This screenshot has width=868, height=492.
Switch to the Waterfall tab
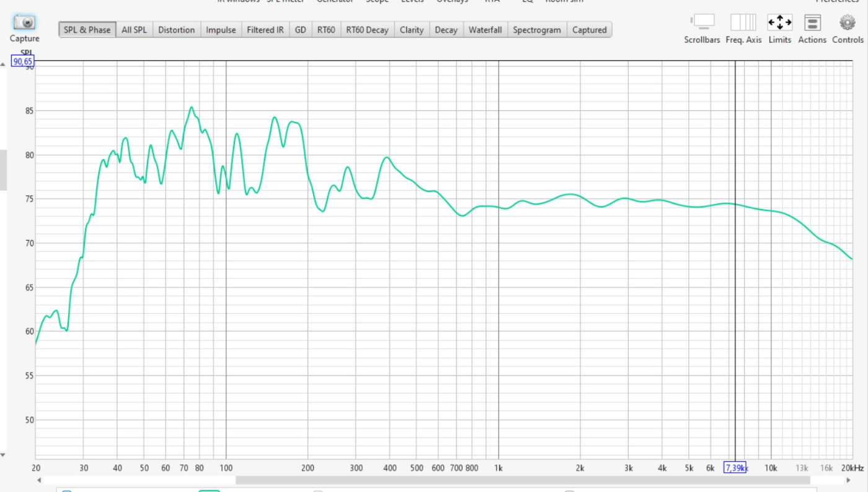[x=485, y=30]
